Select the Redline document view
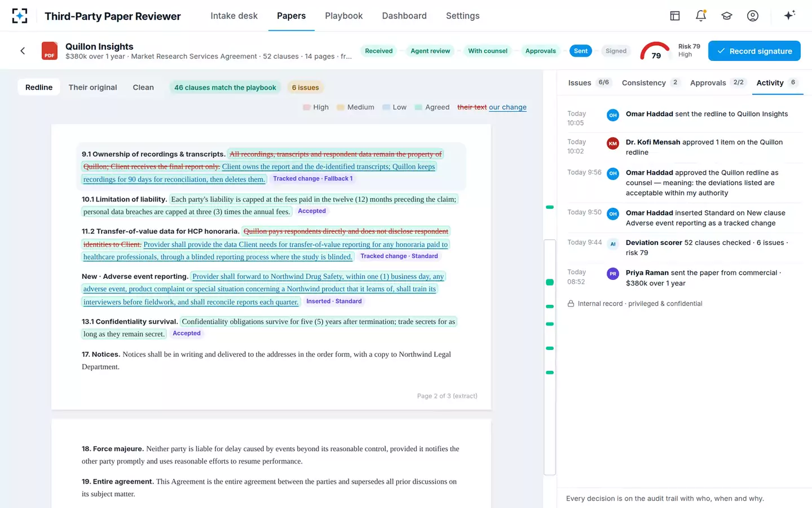The width and height of the screenshot is (812, 508). point(39,87)
